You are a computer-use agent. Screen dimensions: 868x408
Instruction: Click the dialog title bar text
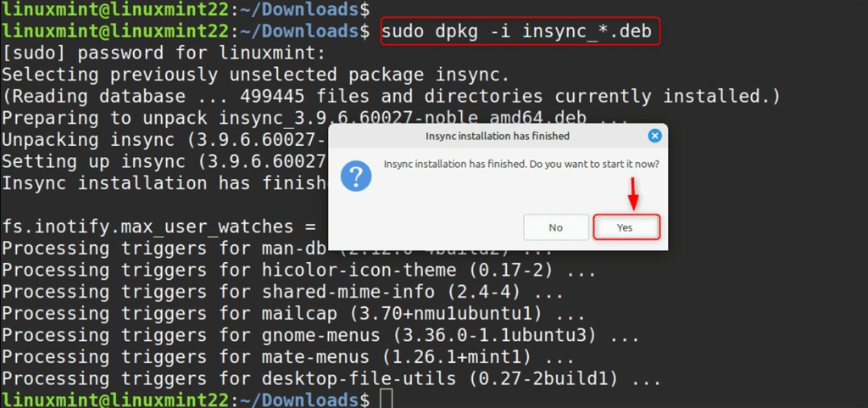point(497,136)
